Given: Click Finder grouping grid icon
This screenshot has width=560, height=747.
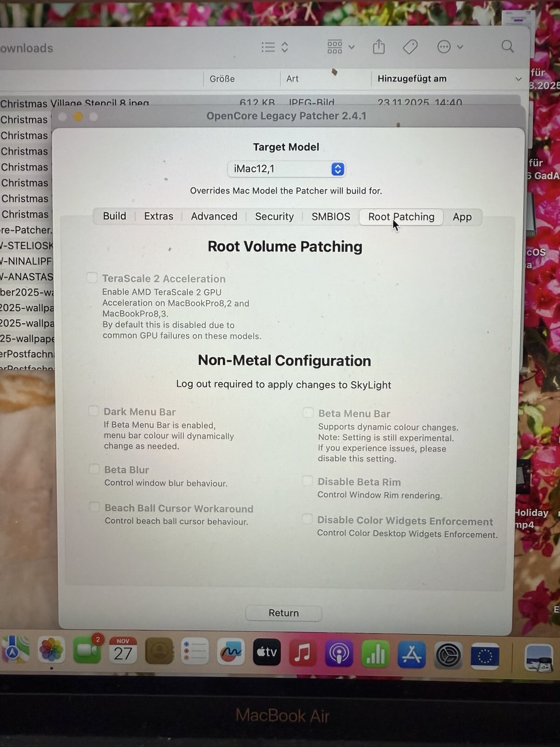Looking at the screenshot, I should pyautogui.click(x=335, y=46).
